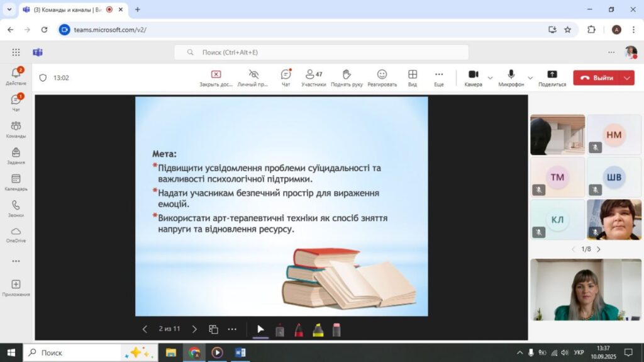Click the Поделиться share screen icon
Viewport: 644px width, 362px height.
(x=552, y=77)
